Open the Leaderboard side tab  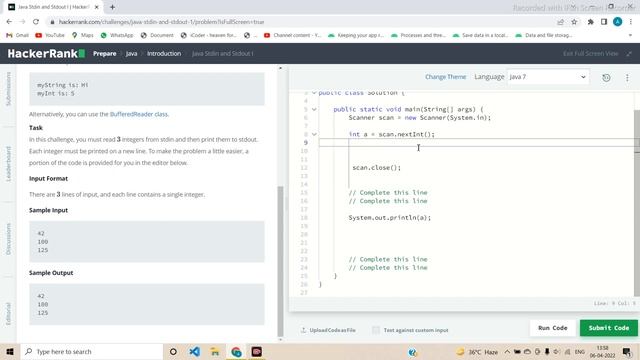8,164
